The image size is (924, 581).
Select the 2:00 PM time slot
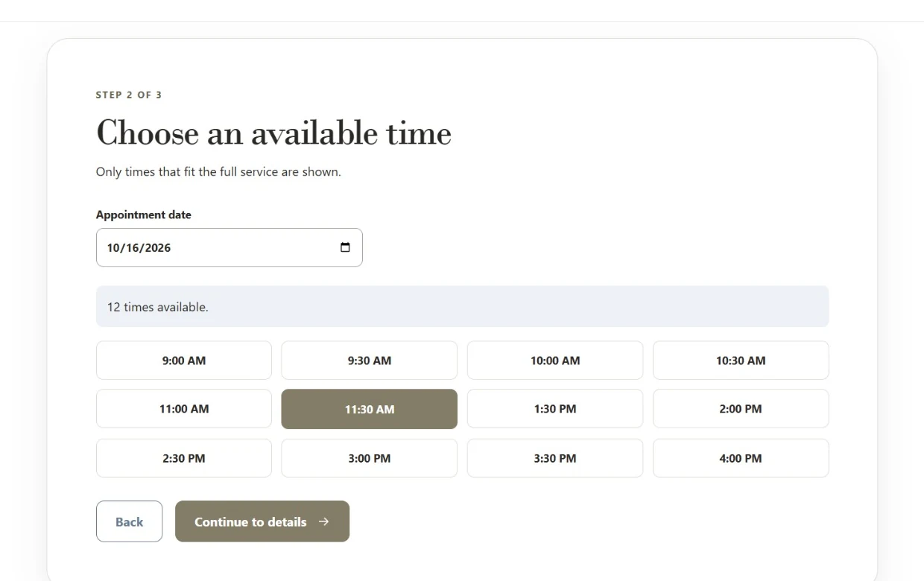741,409
